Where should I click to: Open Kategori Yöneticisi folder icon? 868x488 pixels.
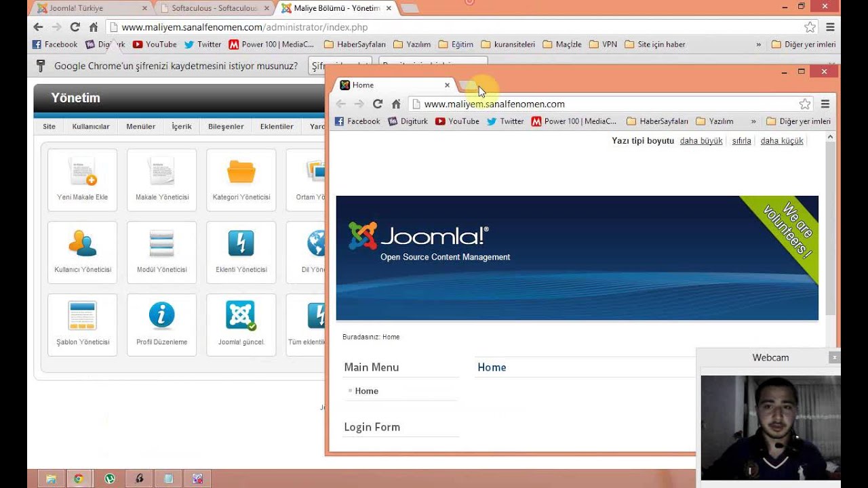click(x=241, y=180)
